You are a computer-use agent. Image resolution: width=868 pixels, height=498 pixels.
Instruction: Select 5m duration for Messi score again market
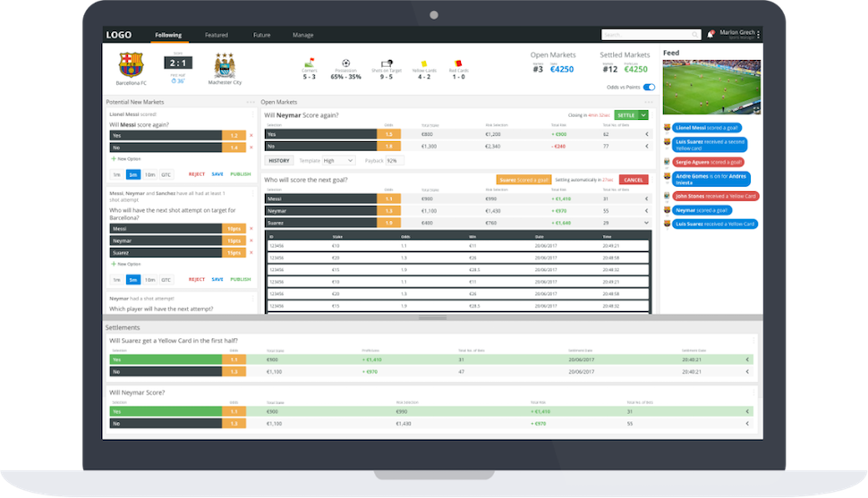coord(132,174)
